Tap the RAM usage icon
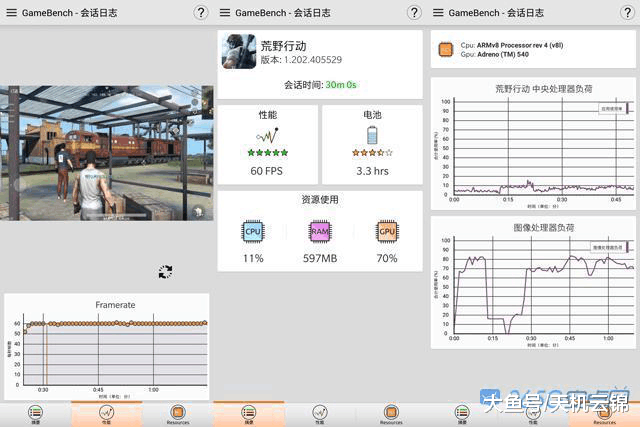Image resolution: width=640 pixels, height=427 pixels. tap(319, 230)
